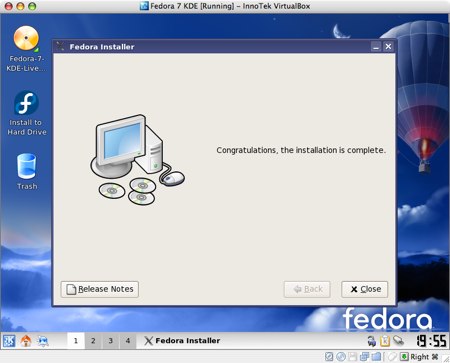Screen dimensions: 450x363
Task: Click the installer titlebar X button
Action: click(x=388, y=47)
